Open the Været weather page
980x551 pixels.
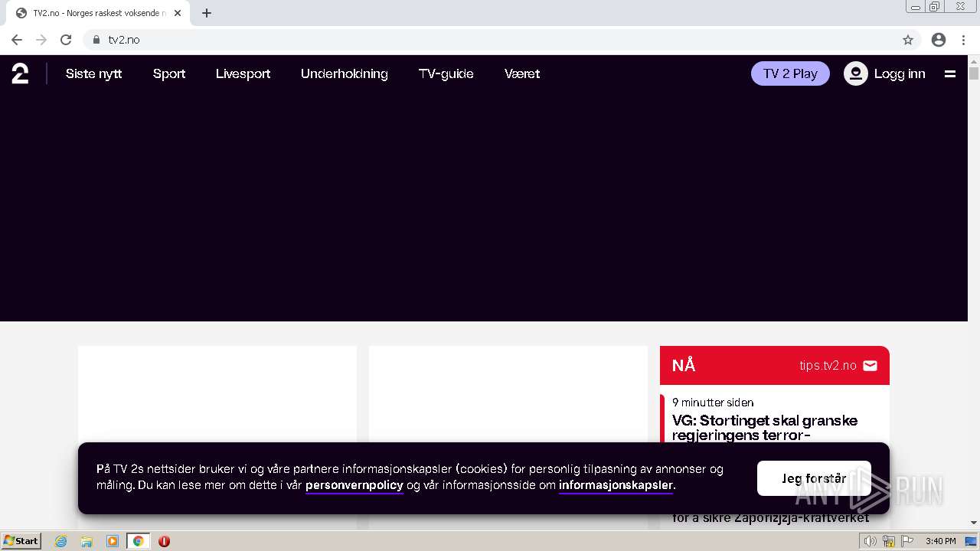(522, 73)
